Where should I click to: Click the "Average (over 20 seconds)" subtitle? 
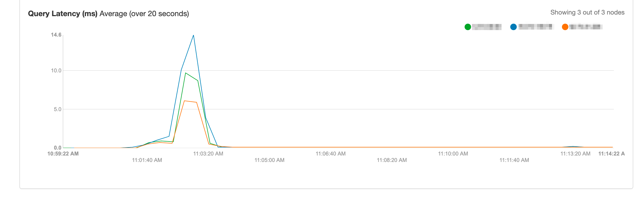(x=144, y=14)
